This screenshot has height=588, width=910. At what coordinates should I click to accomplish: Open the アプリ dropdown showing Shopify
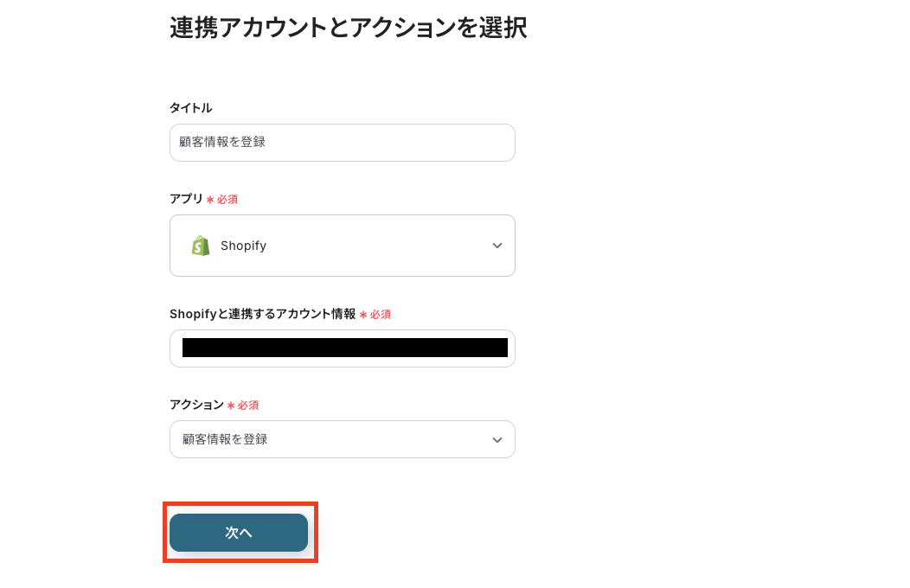(343, 246)
